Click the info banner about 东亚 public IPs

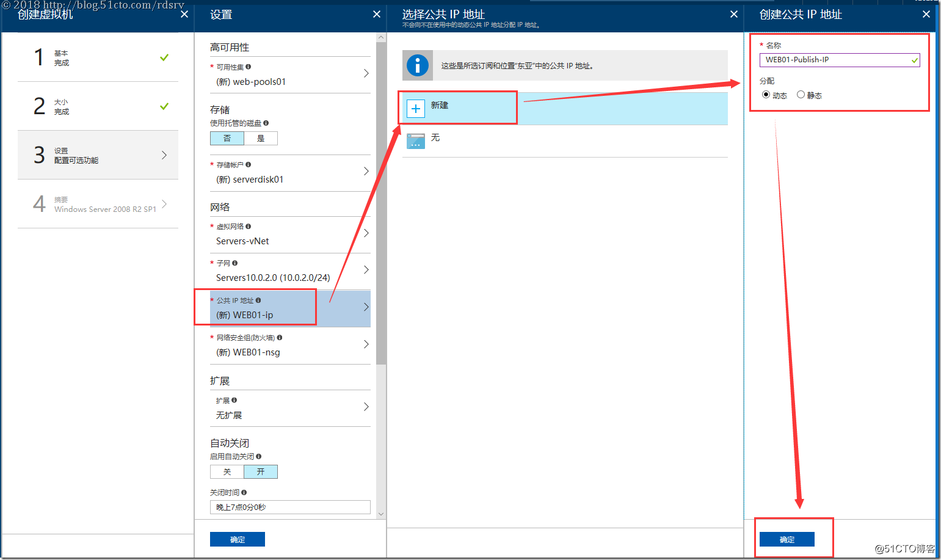click(565, 65)
